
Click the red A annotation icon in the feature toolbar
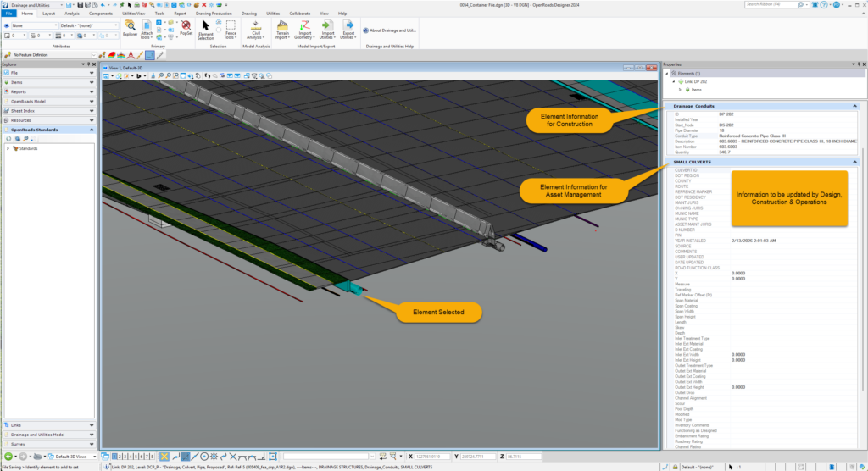(x=131, y=55)
